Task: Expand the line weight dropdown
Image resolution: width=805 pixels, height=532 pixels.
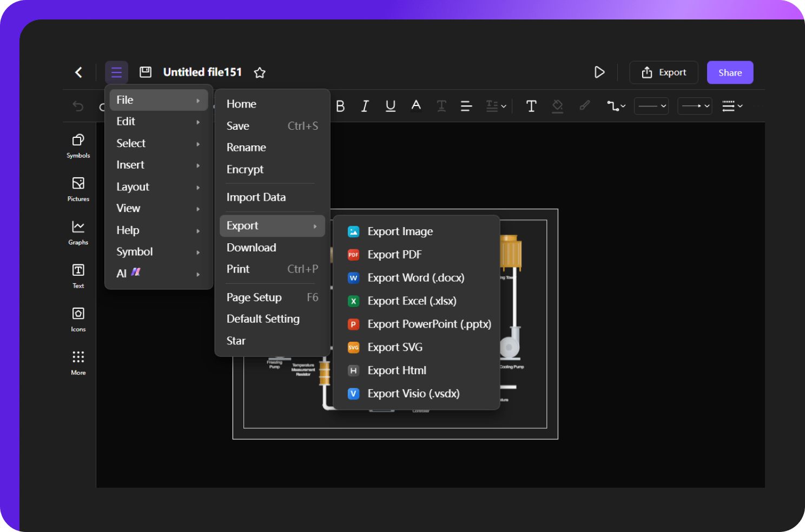Action: (x=733, y=106)
